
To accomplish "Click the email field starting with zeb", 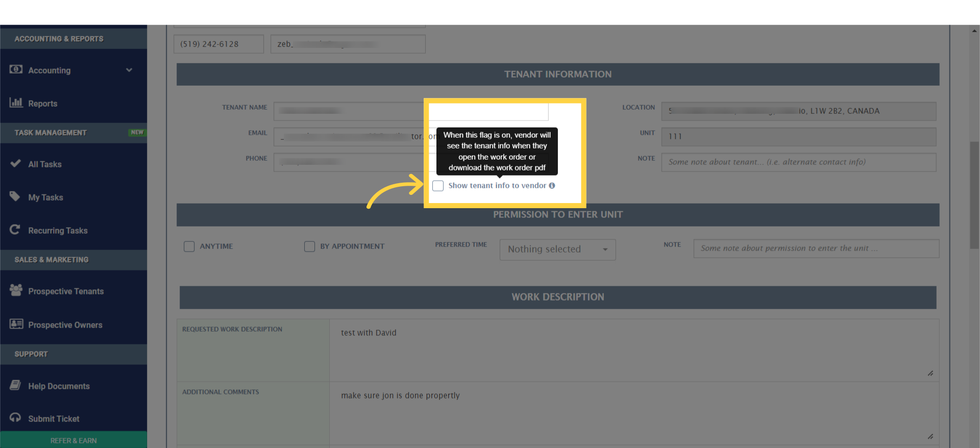I will [x=348, y=44].
